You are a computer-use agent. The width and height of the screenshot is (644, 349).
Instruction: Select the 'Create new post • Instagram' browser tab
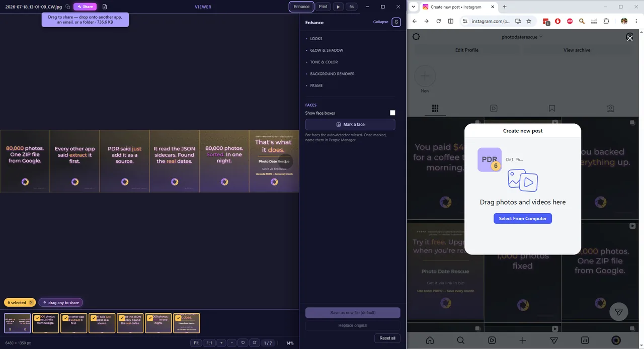point(458,7)
